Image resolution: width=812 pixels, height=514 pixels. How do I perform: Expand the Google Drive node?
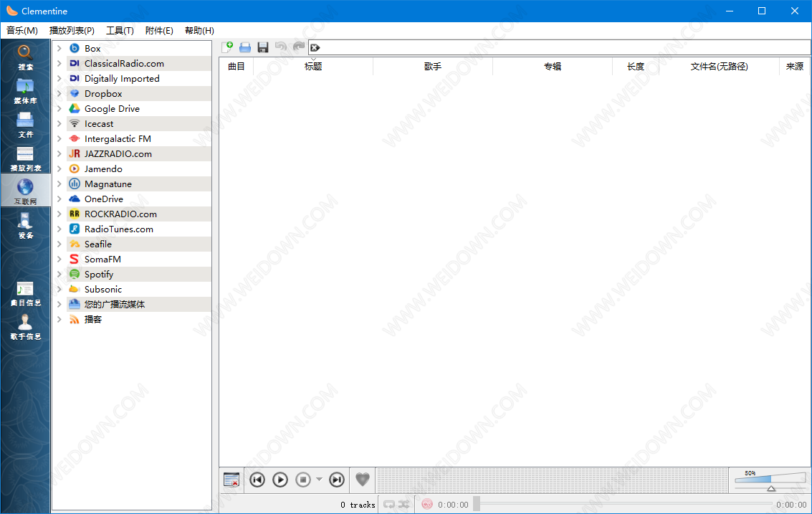coord(59,108)
